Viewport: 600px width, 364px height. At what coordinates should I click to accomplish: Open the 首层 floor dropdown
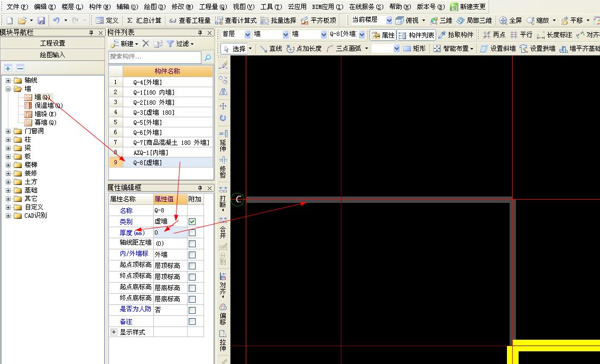(x=247, y=35)
